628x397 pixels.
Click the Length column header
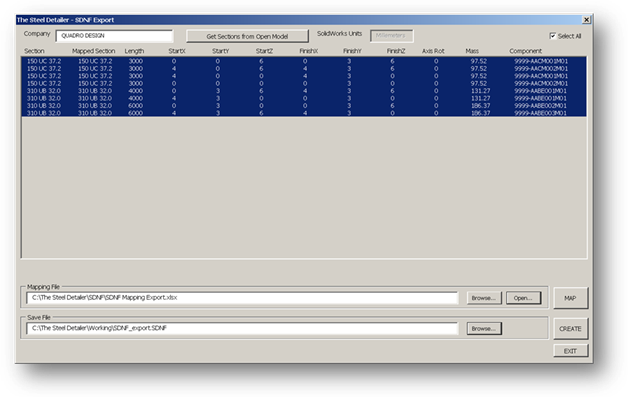click(x=134, y=51)
